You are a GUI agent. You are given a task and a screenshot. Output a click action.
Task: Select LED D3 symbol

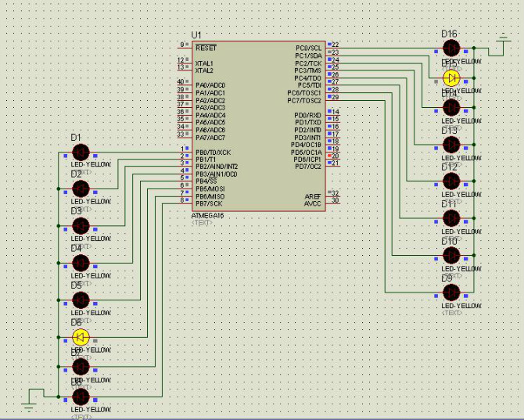coord(80,226)
